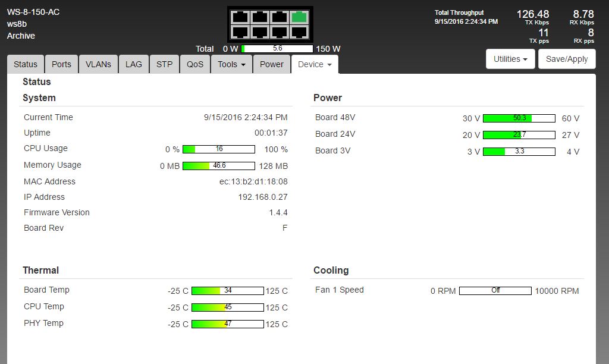Select the third port in the top row
Screen dimensions: 609x364
[280, 17]
